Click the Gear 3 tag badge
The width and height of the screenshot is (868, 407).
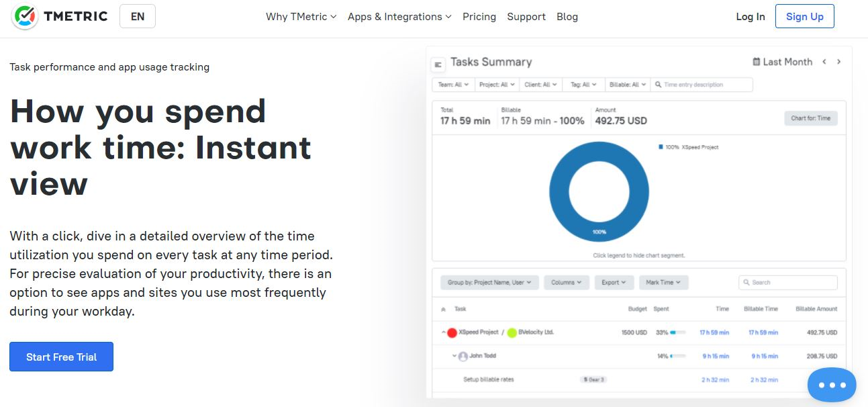point(593,380)
